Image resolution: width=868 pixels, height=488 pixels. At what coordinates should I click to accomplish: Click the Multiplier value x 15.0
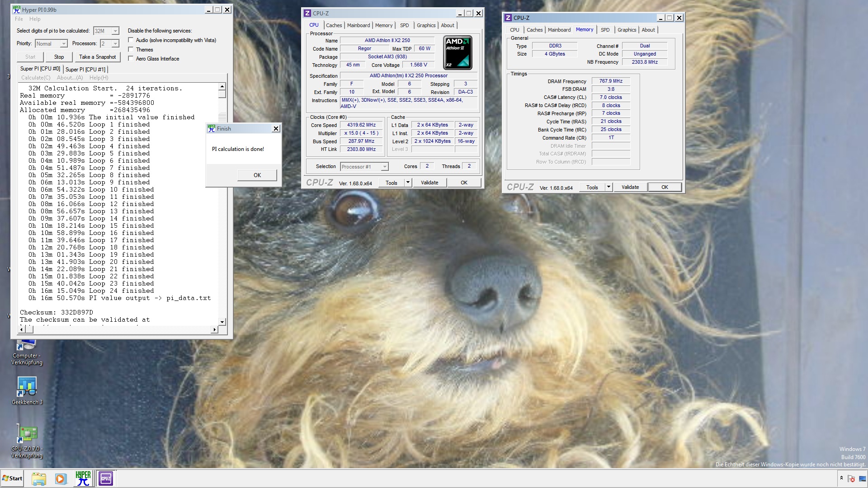362,133
